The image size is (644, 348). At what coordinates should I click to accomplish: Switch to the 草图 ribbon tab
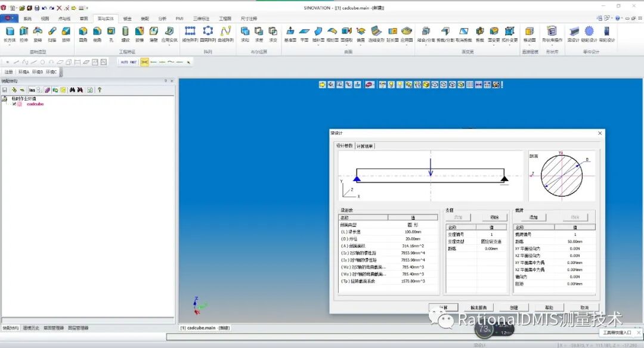click(84, 18)
